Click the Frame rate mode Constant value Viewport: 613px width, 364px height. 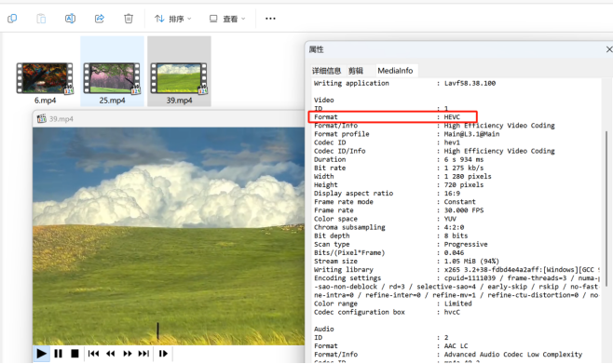pyautogui.click(x=460, y=202)
